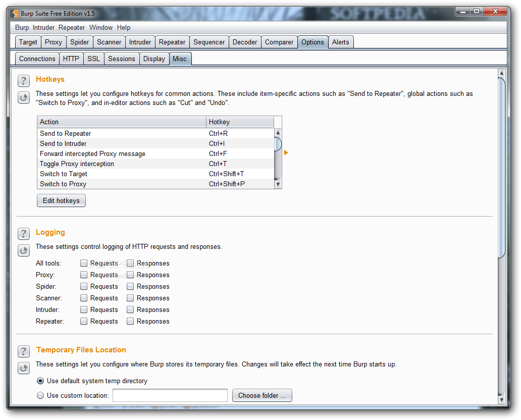Image resolution: width=521 pixels, height=420 pixels.
Task: Click main panel scroll-up arrow
Action: [502, 73]
